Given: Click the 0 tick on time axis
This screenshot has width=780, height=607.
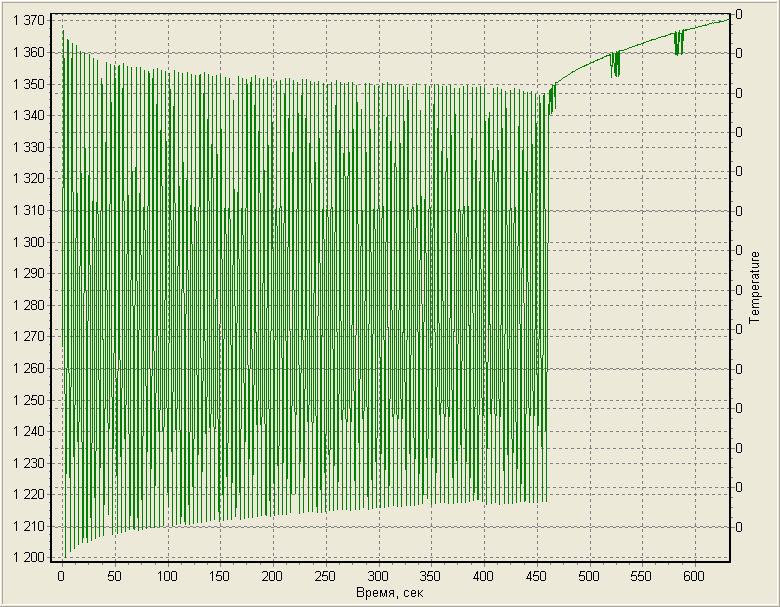Looking at the screenshot, I should point(61,576).
